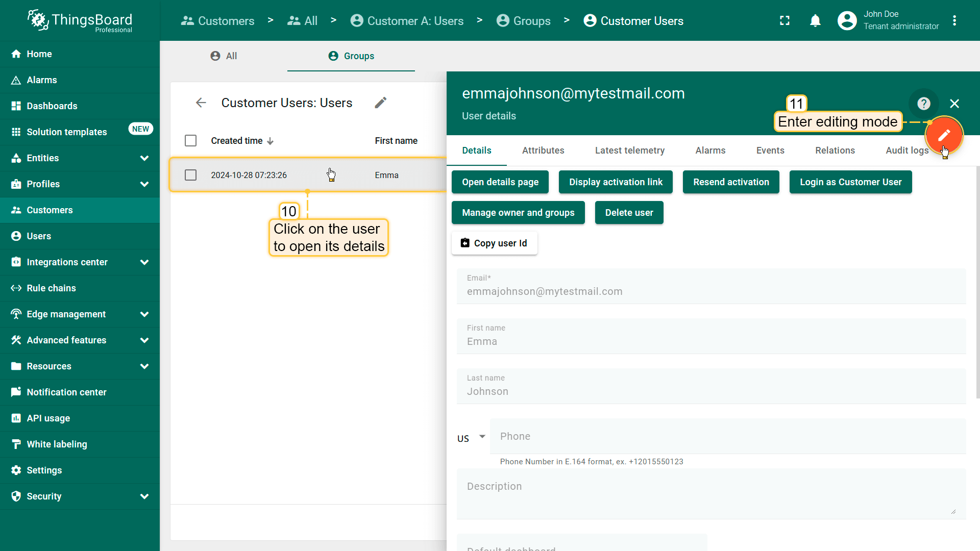The image size is (980, 551).
Task: Click into the Description field
Action: pos(710,493)
